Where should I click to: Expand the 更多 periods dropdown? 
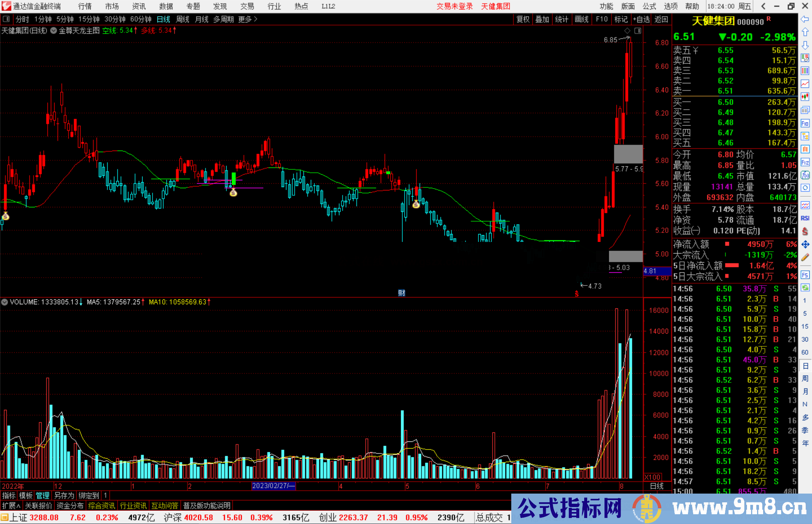tap(248, 19)
